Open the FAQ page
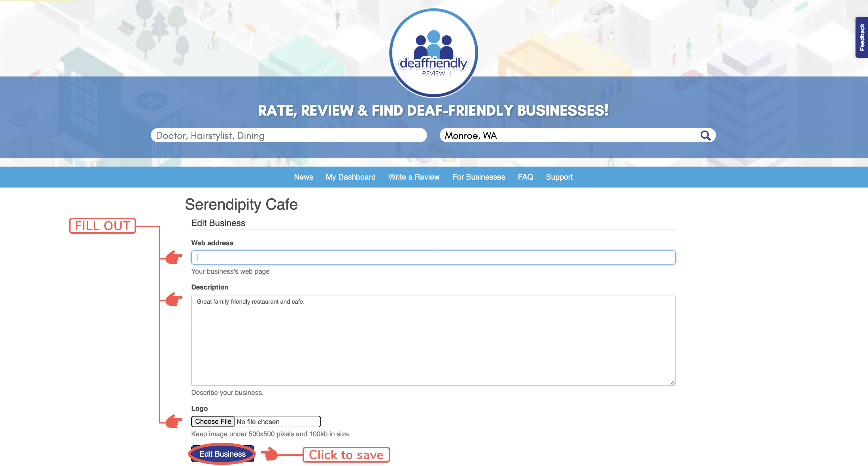The width and height of the screenshot is (868, 466). pyautogui.click(x=525, y=177)
